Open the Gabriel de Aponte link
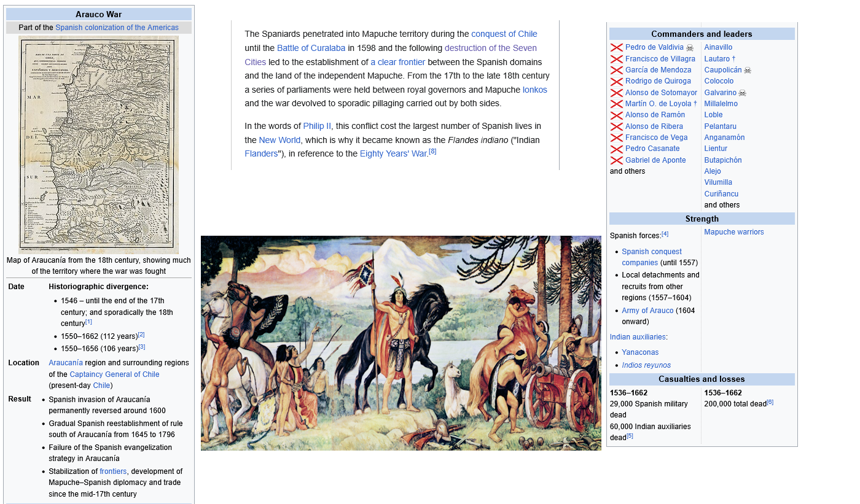Screen dimensions: 860x504 [655, 160]
